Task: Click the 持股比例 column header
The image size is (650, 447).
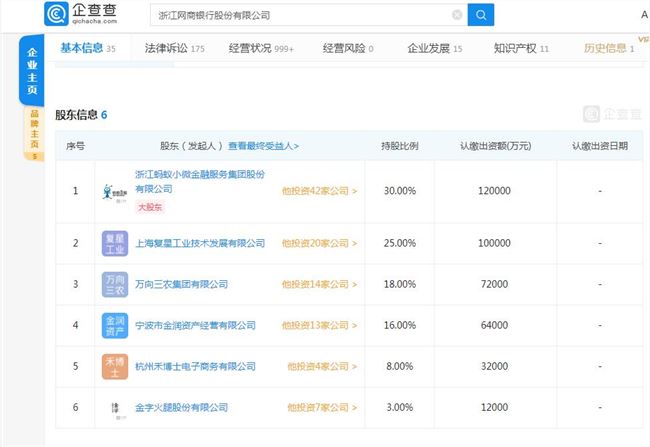Action: [x=400, y=146]
